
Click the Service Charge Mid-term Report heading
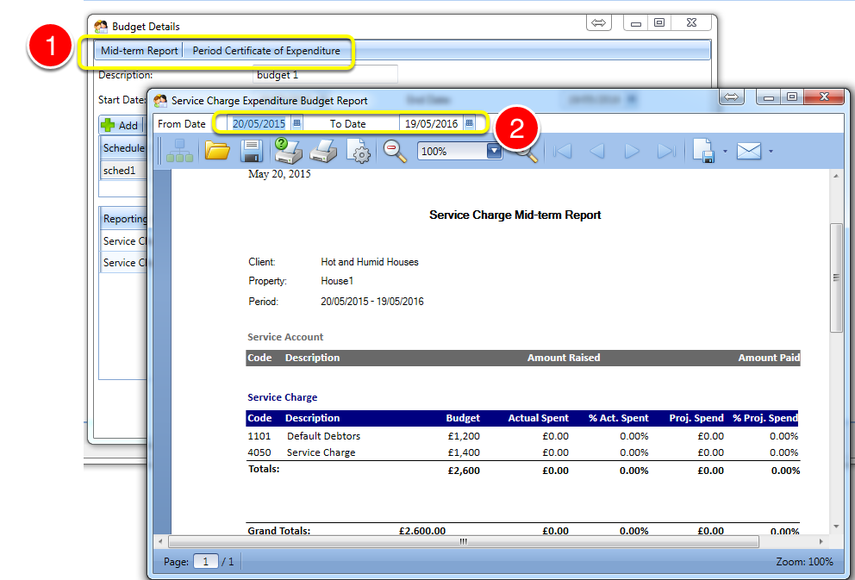pos(515,215)
